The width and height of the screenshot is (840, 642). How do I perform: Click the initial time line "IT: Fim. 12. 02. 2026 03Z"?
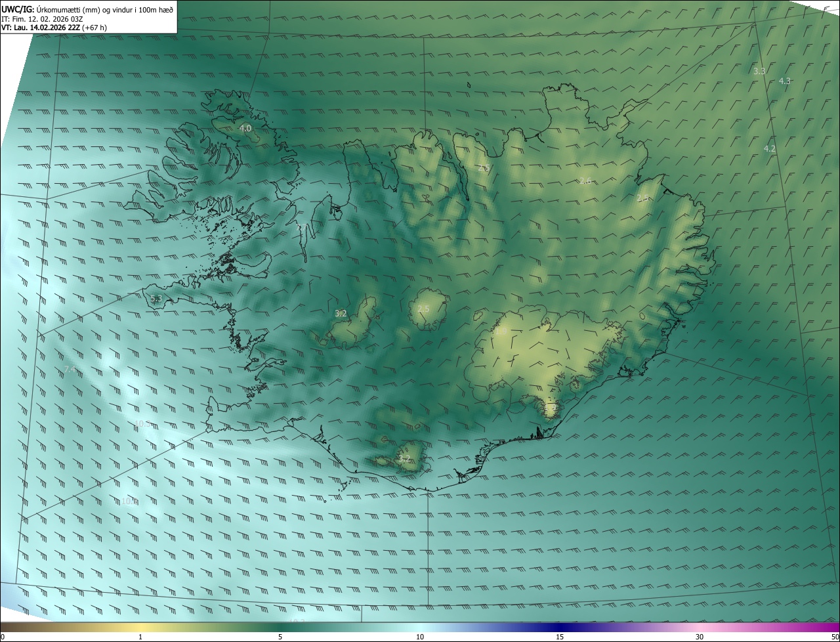[x=42, y=18]
